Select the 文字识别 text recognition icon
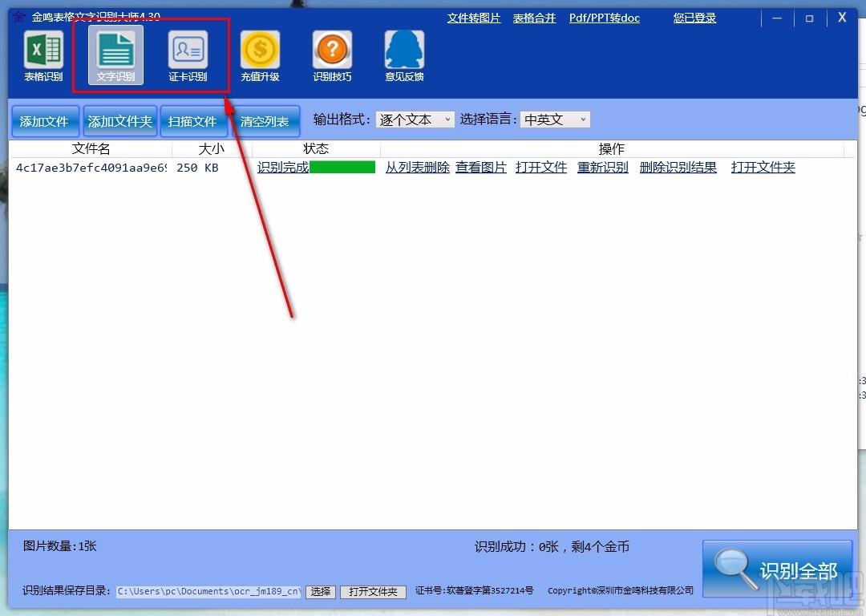Screen dimensions: 866x616 tap(115, 56)
